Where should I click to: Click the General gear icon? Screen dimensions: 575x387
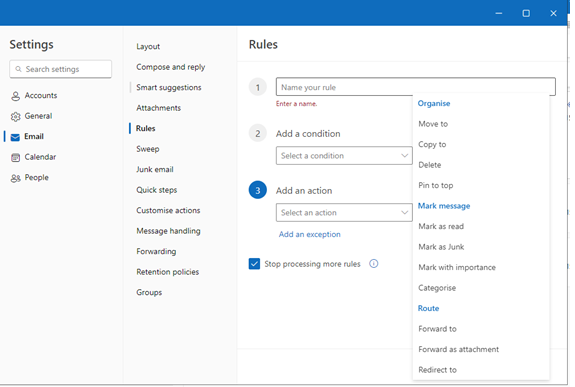[x=15, y=117]
